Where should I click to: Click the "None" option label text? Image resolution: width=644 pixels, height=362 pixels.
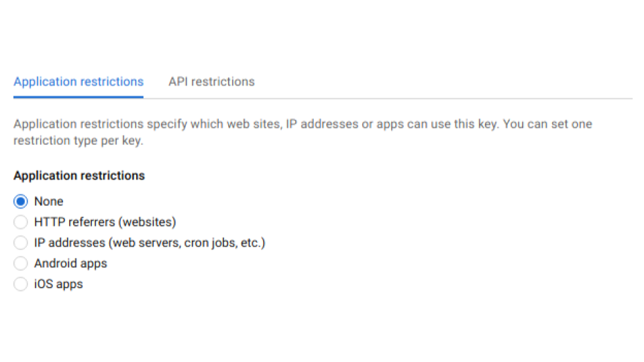[x=49, y=202]
